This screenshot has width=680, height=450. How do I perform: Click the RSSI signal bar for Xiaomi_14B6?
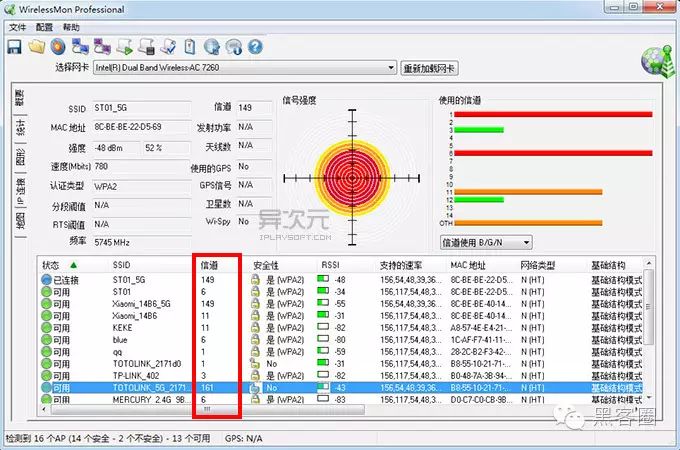coord(323,315)
